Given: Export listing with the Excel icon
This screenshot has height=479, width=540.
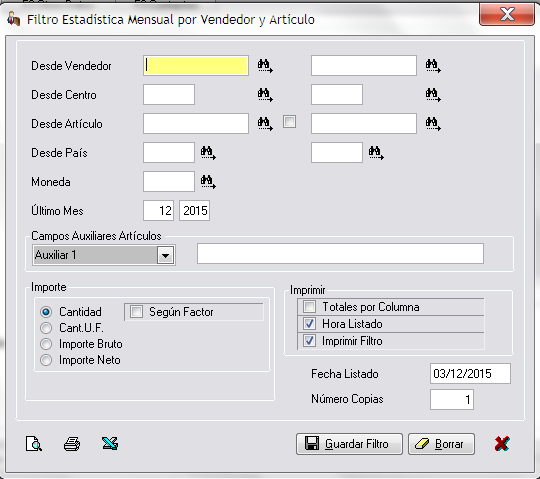Looking at the screenshot, I should [110, 443].
